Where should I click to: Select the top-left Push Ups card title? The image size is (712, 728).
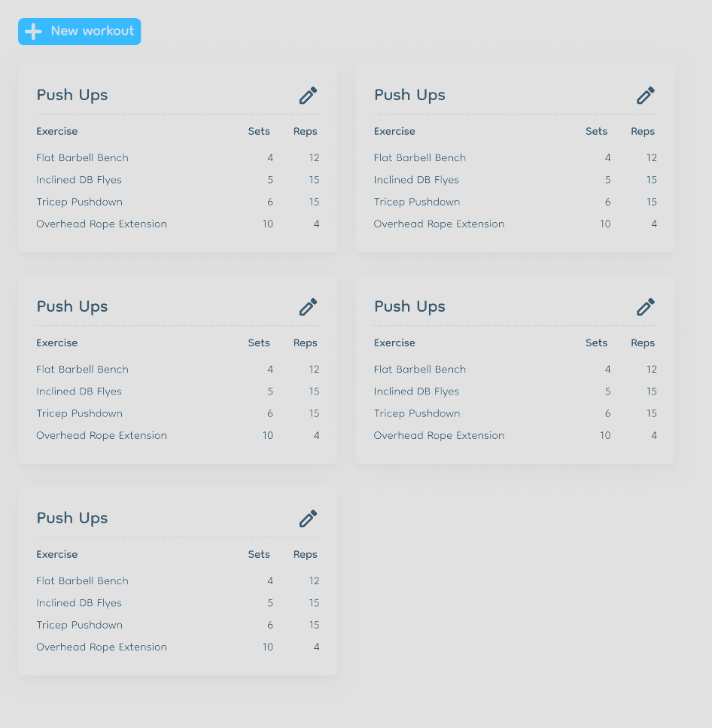[72, 95]
